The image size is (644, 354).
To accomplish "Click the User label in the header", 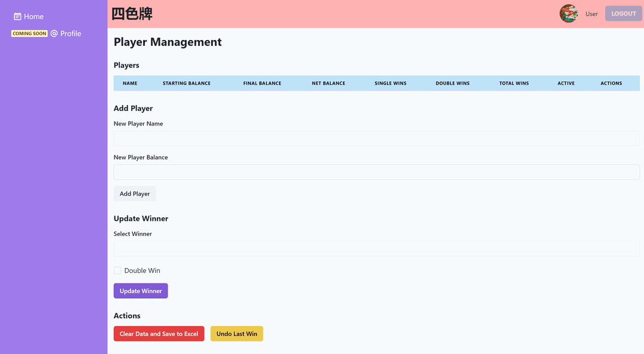I will (x=592, y=13).
